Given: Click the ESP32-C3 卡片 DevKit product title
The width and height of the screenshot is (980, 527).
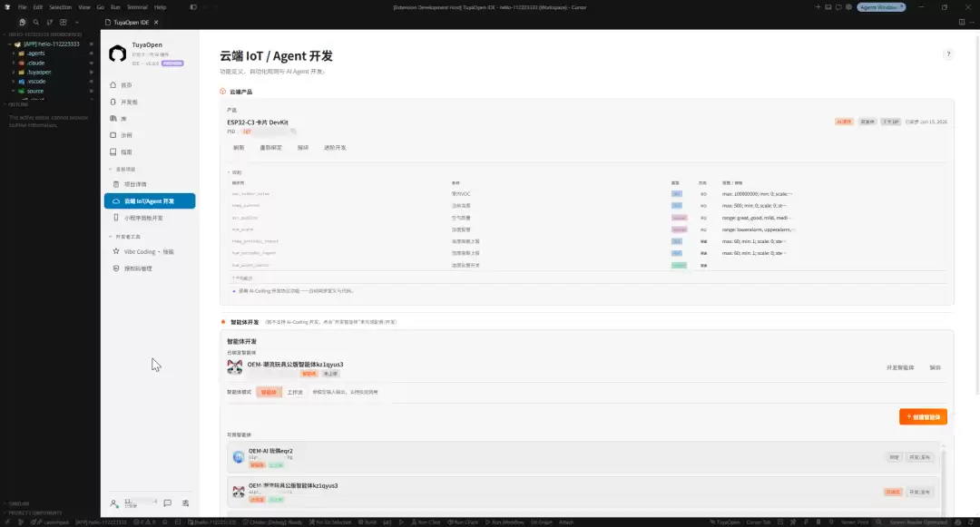Looking at the screenshot, I should (x=258, y=122).
